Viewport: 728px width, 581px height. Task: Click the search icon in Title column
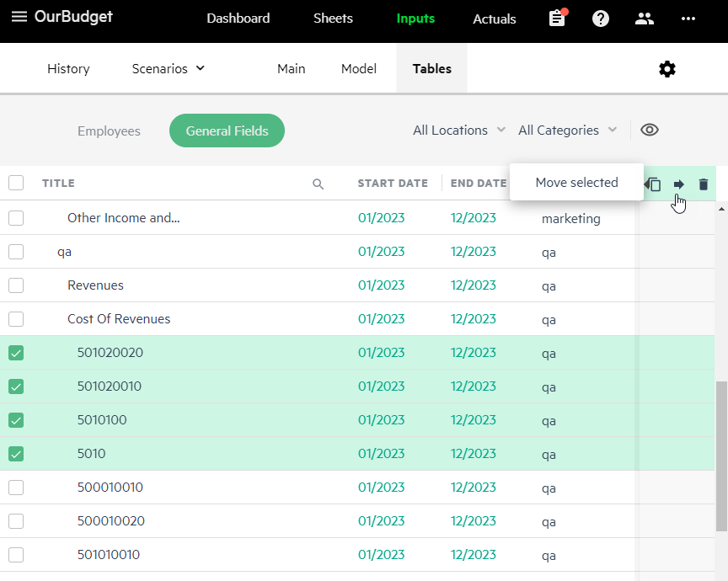coord(318,184)
